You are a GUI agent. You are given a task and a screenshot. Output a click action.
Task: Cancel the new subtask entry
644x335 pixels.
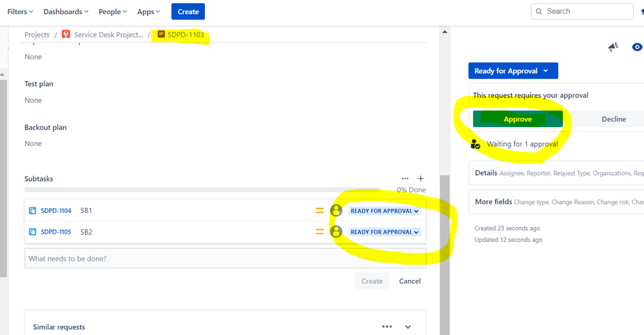409,281
